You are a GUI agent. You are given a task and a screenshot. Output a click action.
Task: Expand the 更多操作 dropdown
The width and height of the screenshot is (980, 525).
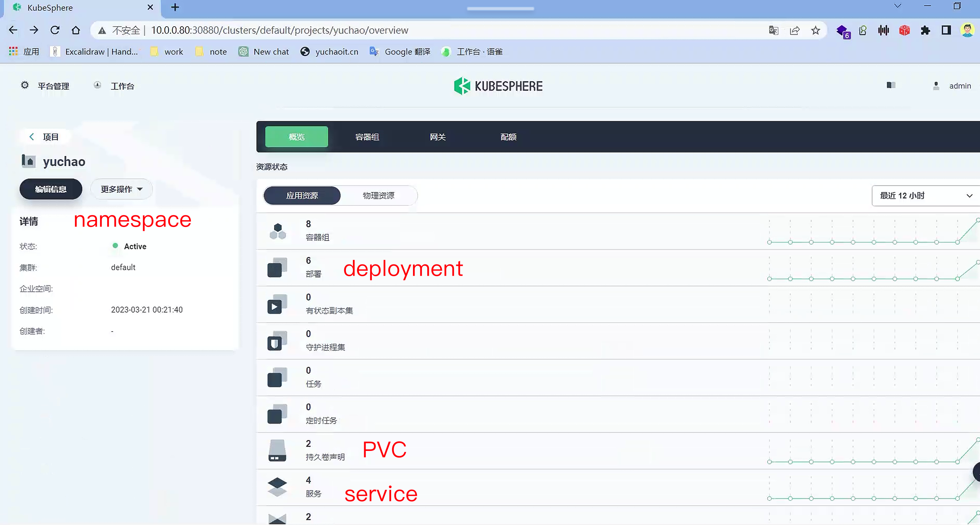pos(122,189)
